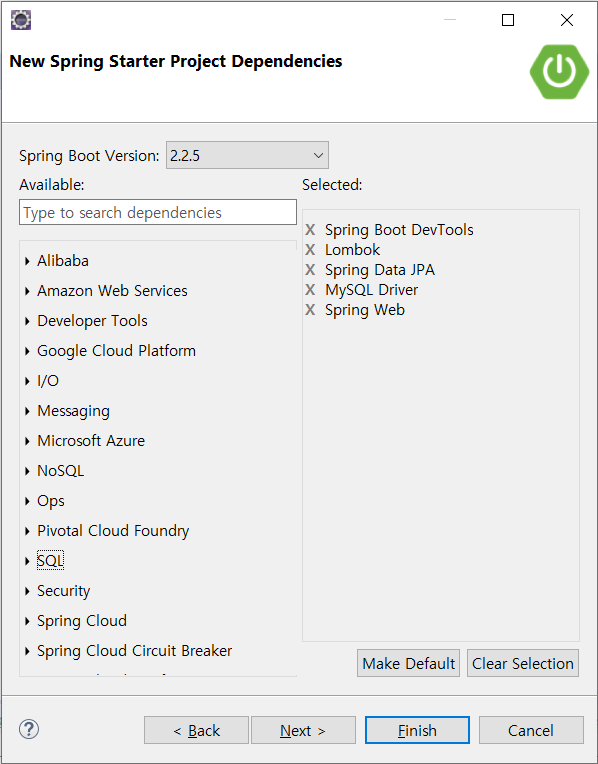
Task: Expand the Developer Tools arrow
Action: coord(27,321)
